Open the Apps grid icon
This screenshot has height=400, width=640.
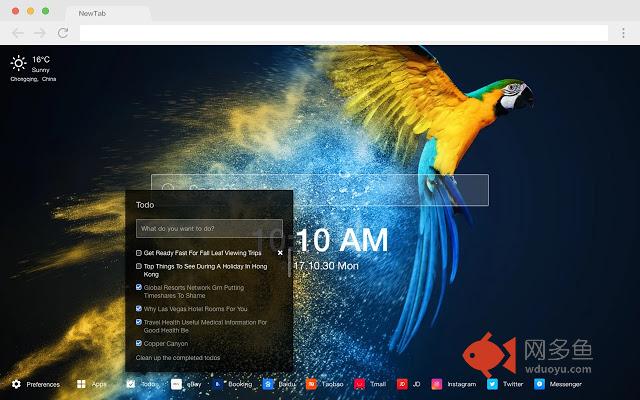[81, 384]
